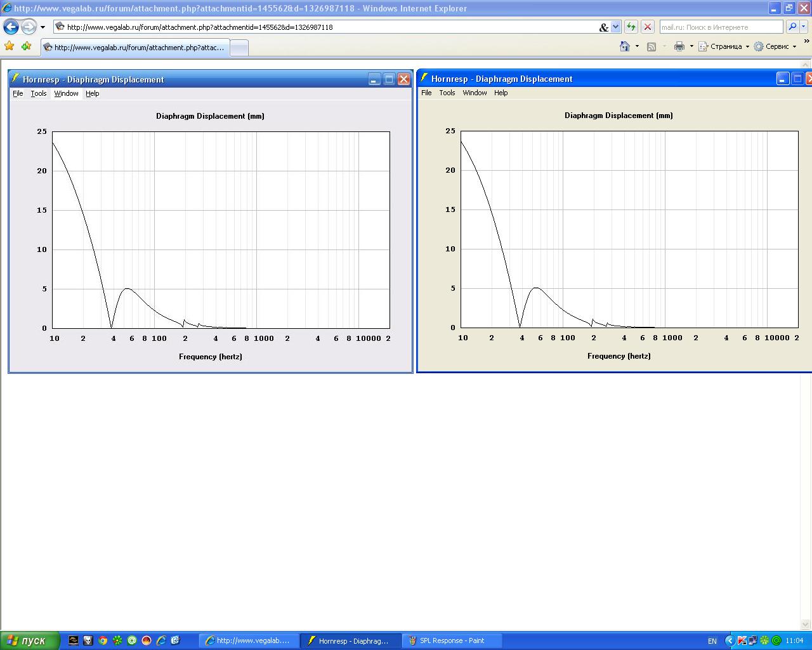
Task: Click the page vertical scrollbar up arrow
Action: coord(806,65)
